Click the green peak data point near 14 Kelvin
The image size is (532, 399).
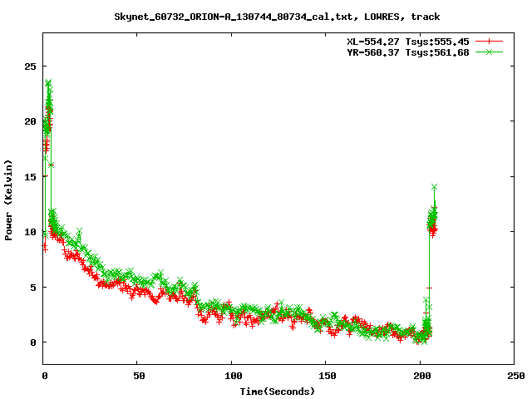434,187
